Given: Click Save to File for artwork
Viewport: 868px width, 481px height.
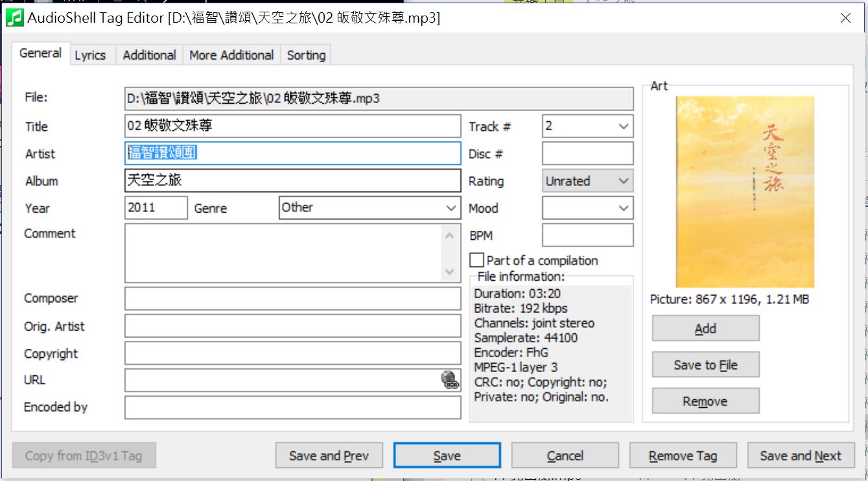Looking at the screenshot, I should point(705,365).
